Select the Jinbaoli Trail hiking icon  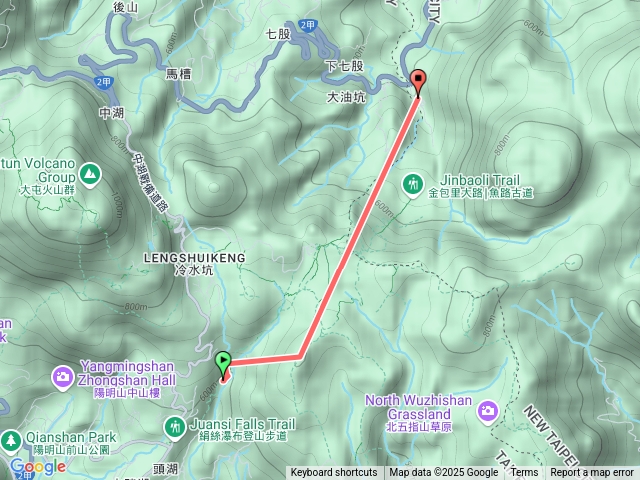(413, 185)
